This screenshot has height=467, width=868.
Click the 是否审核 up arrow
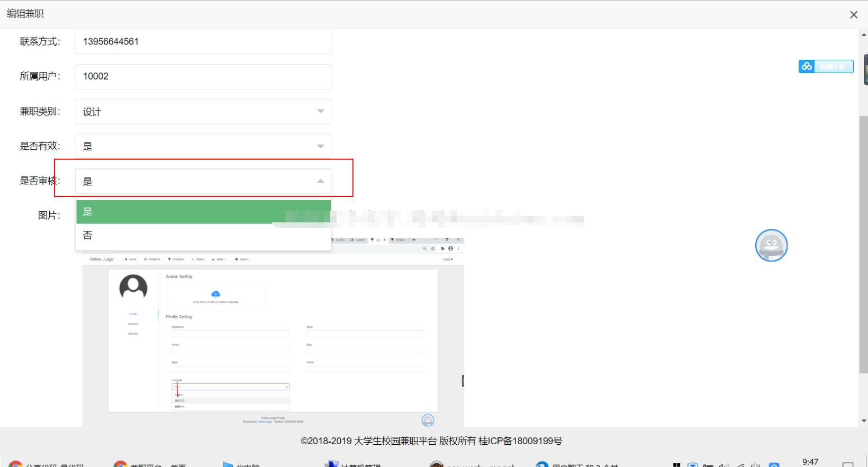[x=321, y=181]
